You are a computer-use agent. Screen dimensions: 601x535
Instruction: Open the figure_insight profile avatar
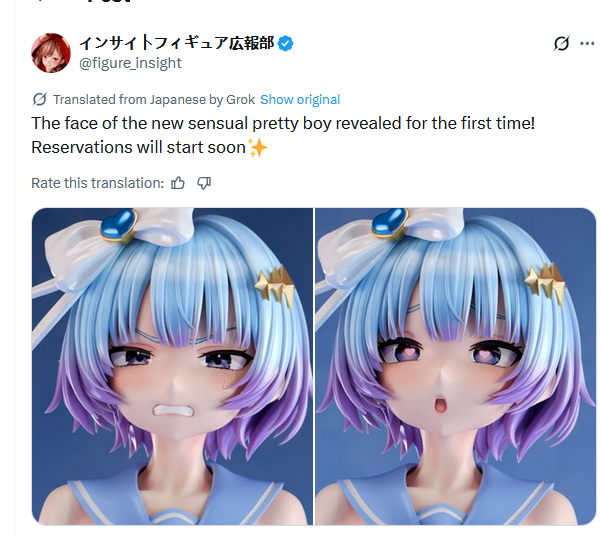pyautogui.click(x=51, y=53)
